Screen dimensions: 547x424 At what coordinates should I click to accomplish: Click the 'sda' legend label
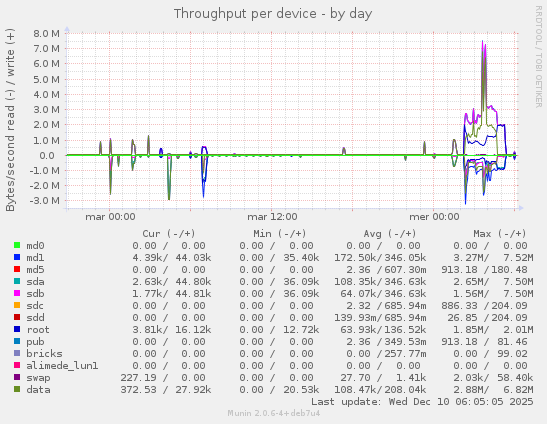[x=35, y=282]
